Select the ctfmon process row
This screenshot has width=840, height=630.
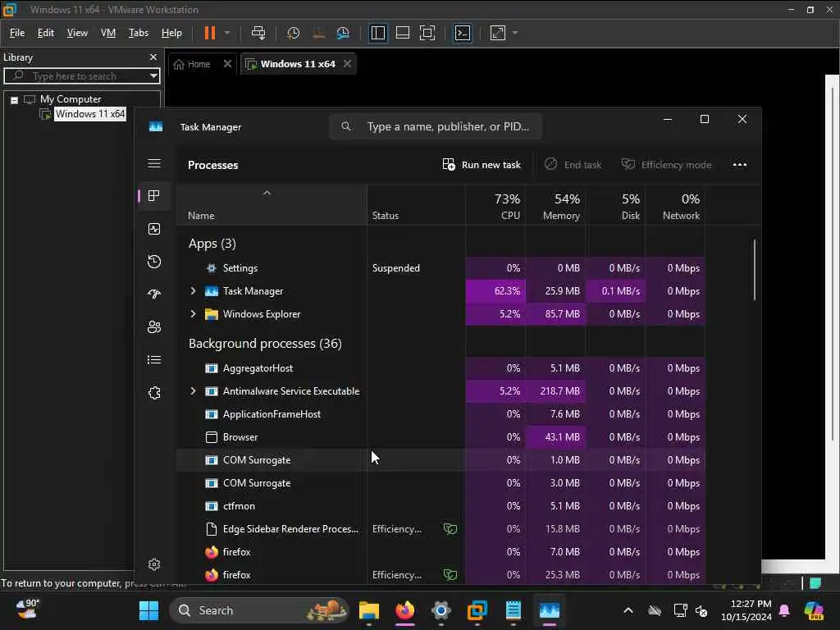point(441,505)
